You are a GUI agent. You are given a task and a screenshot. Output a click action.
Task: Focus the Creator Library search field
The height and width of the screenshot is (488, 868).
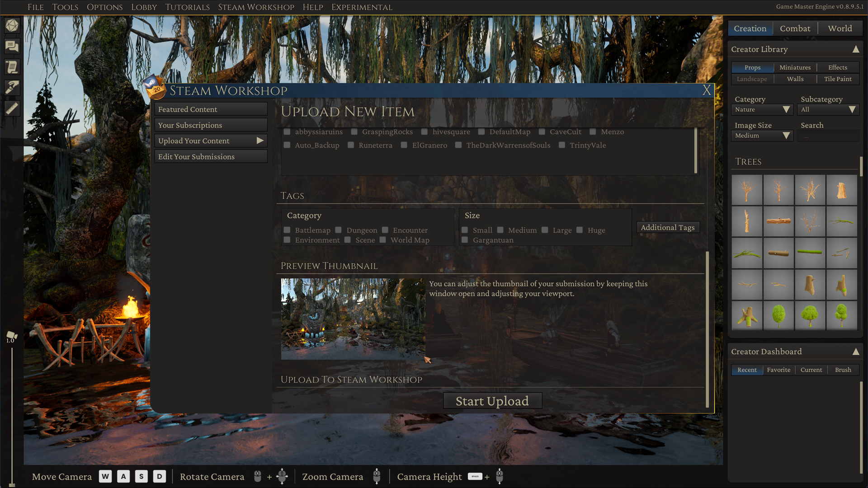(x=828, y=136)
